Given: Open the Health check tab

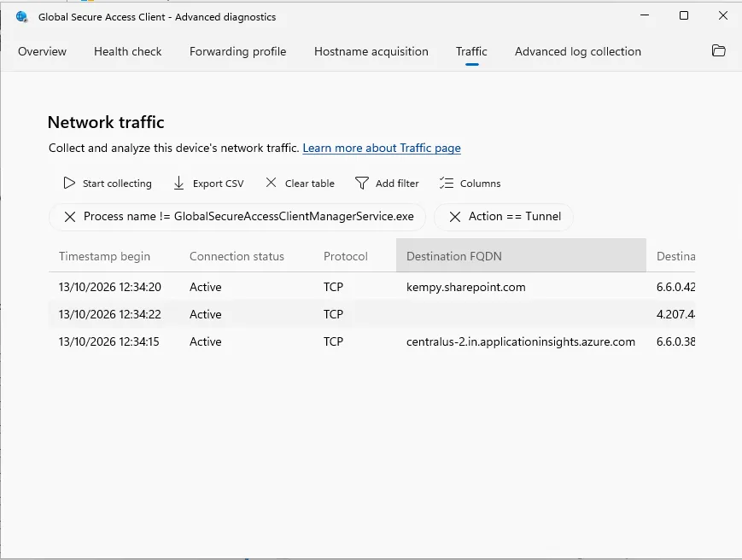Looking at the screenshot, I should [128, 51].
